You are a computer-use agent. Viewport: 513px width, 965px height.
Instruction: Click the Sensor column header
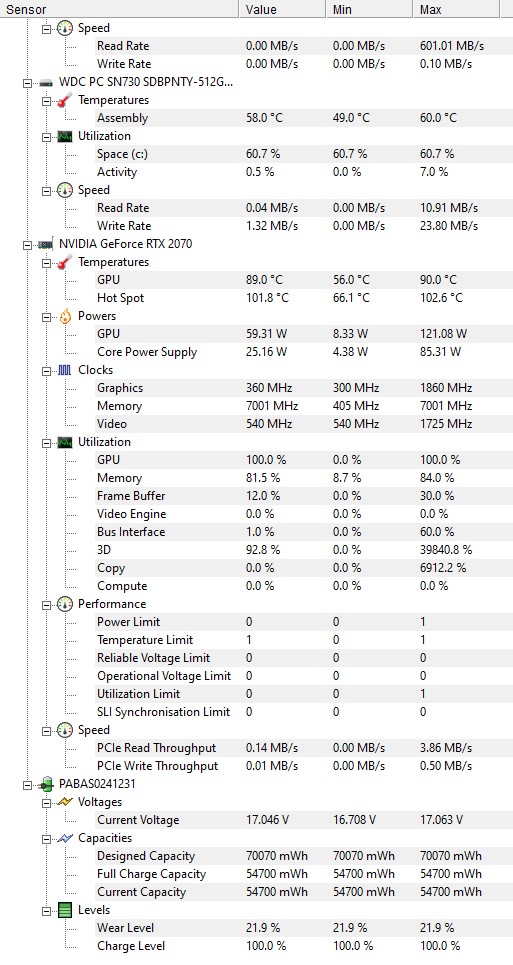[x=119, y=9]
